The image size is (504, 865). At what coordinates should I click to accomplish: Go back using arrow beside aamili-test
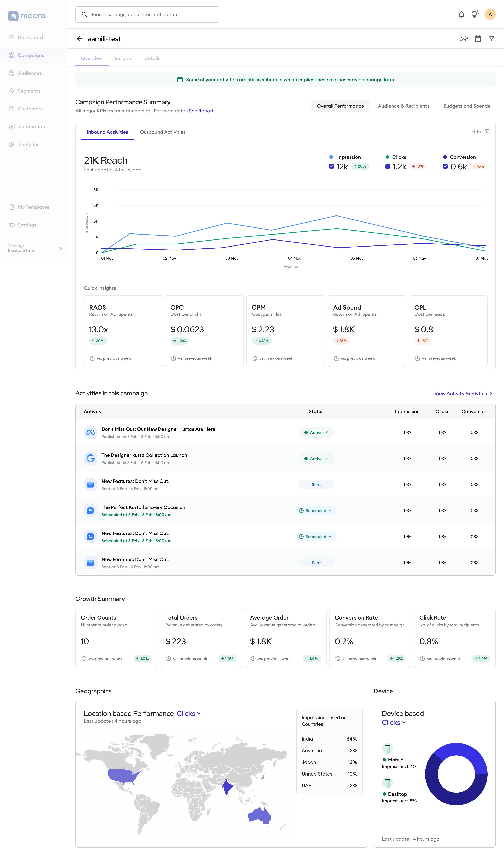tap(80, 39)
